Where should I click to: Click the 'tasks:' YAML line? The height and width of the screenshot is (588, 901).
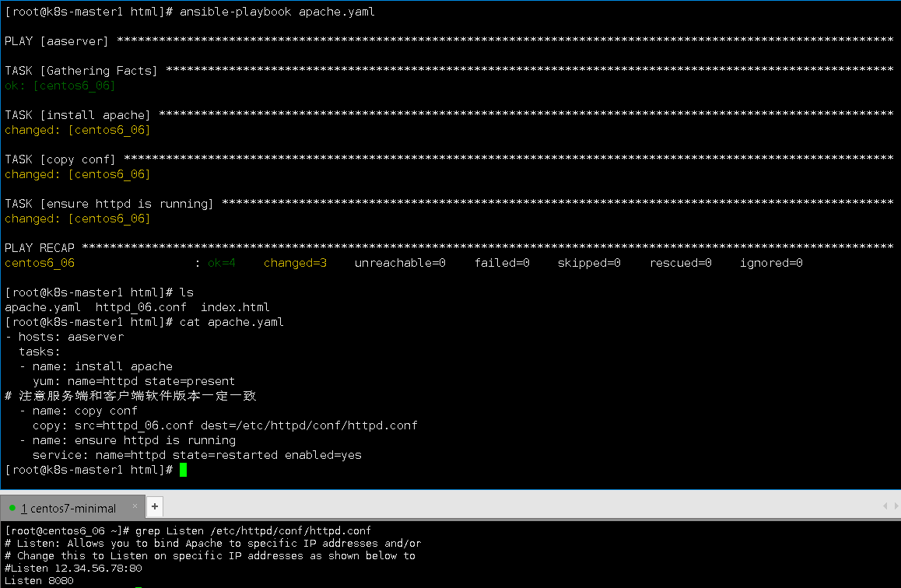(39, 352)
